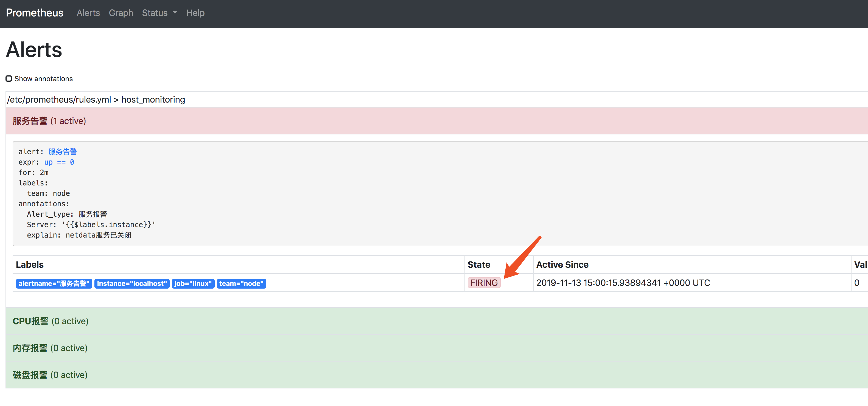The height and width of the screenshot is (406, 868).
Task: Select the instance="localhost" label badge
Action: coord(132,283)
